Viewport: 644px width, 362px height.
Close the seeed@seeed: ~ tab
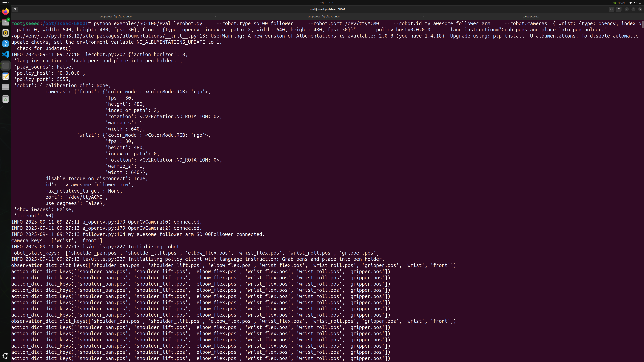(x=632, y=16)
